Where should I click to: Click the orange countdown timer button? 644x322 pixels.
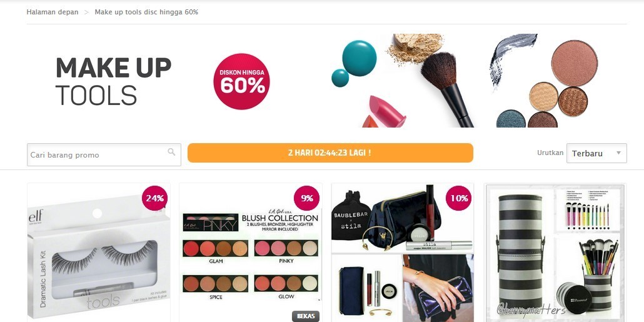click(x=330, y=153)
